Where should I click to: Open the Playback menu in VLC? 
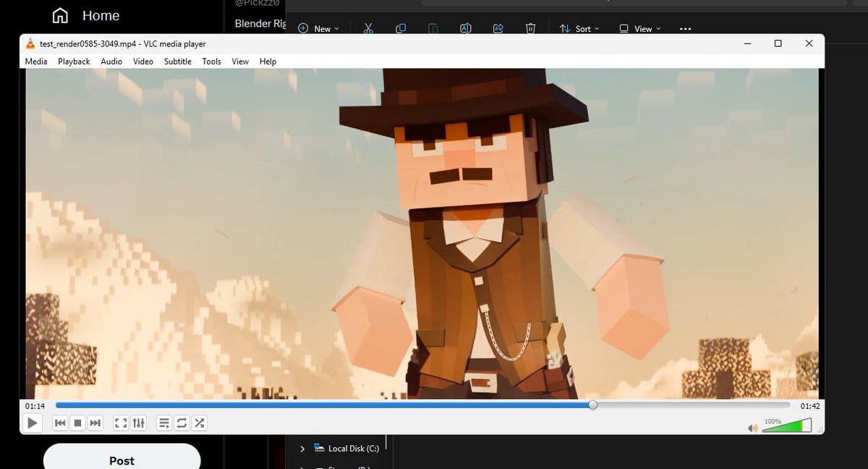click(74, 62)
